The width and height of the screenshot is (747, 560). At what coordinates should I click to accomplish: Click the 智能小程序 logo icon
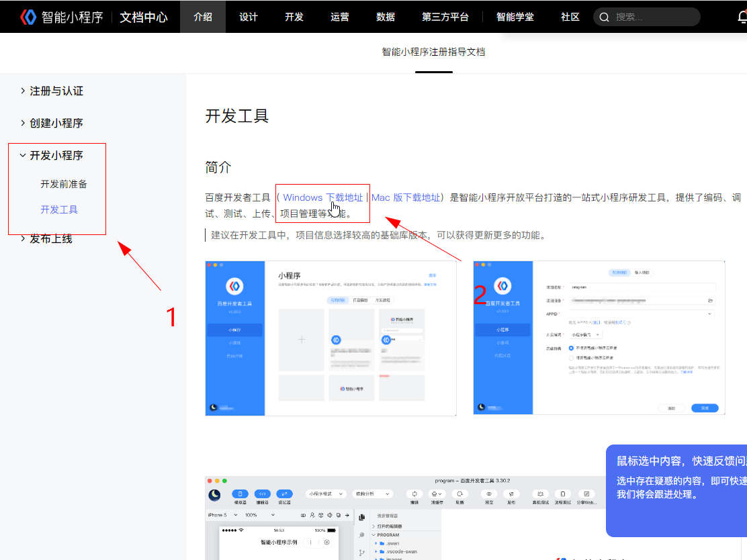(28, 17)
